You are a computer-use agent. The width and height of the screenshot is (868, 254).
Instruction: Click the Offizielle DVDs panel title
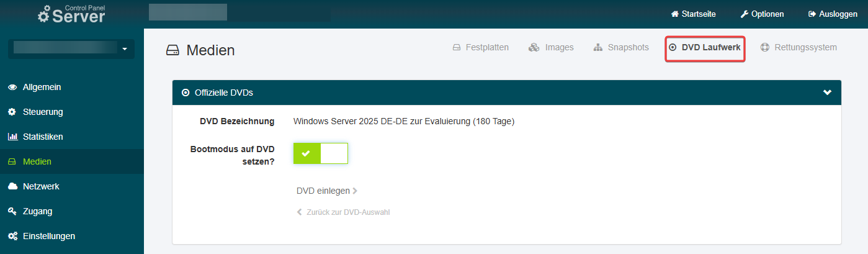224,93
